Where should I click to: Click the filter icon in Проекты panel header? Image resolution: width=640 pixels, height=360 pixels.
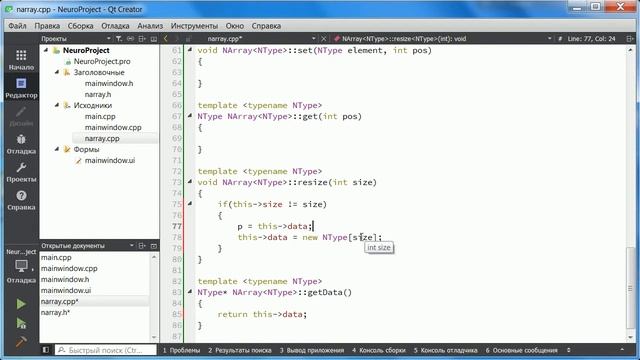[x=119, y=39]
